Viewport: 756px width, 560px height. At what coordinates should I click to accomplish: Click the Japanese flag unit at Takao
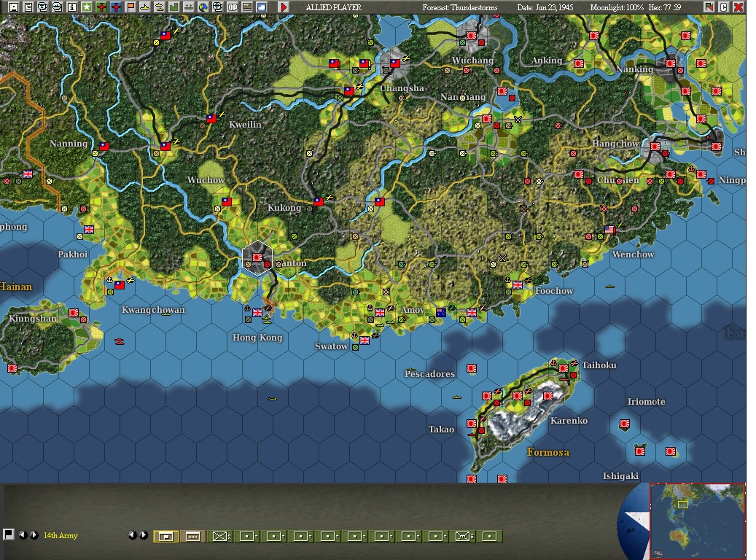472,424
